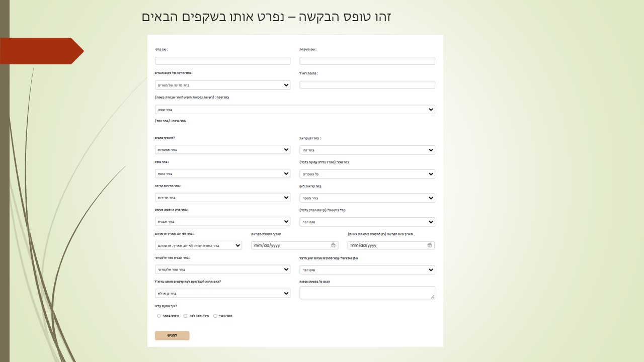This screenshot has height=362, width=644.
Task: Expand the 'בחר תדירות' frequency dropdown
Action: [x=222, y=198]
